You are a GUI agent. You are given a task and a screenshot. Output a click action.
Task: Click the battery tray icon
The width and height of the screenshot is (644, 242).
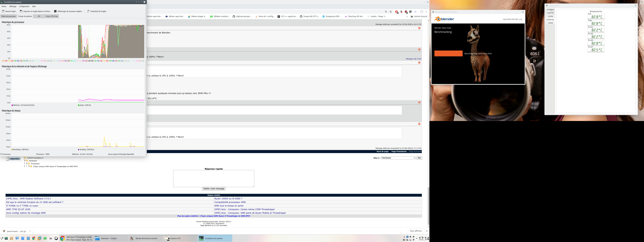(x=404, y=240)
